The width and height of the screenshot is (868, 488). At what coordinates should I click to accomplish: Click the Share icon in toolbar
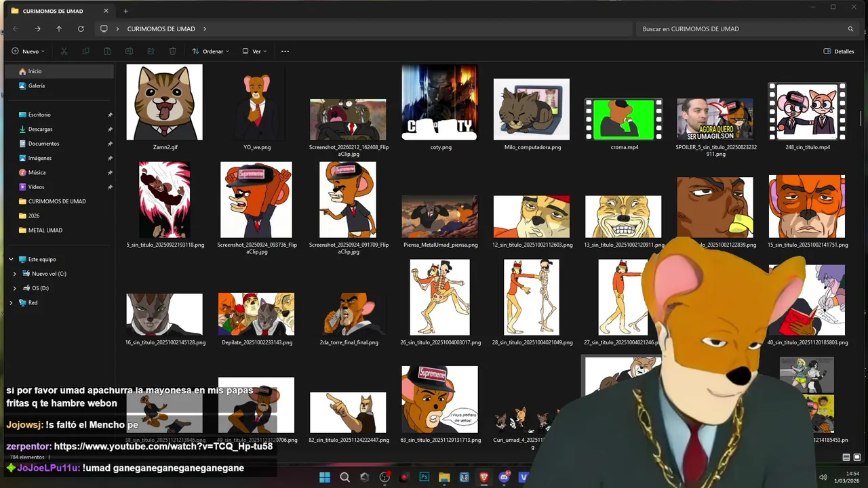[151, 52]
